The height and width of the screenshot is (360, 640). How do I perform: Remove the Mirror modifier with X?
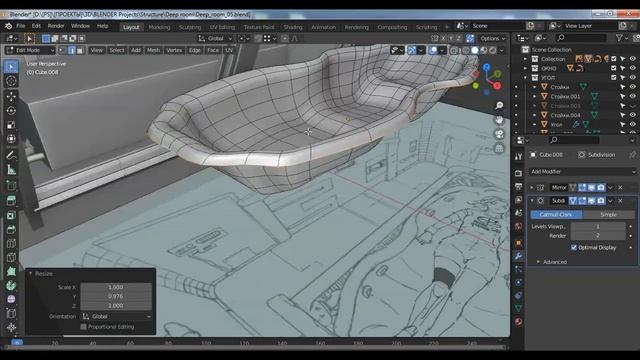point(620,187)
